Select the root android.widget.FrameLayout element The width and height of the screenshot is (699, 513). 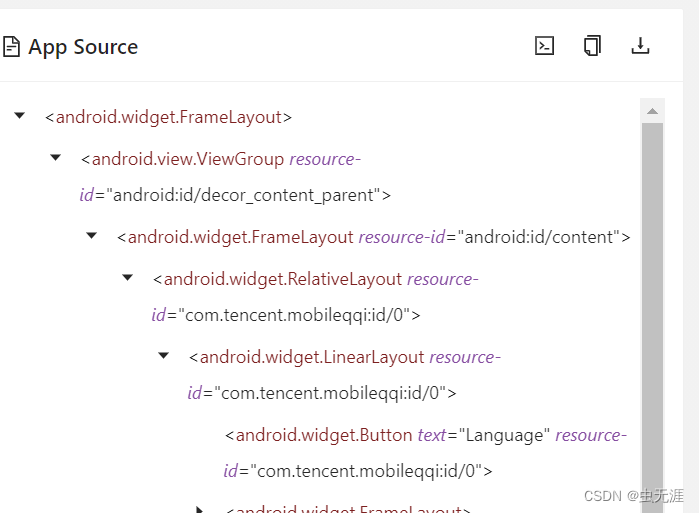pyautogui.click(x=168, y=117)
